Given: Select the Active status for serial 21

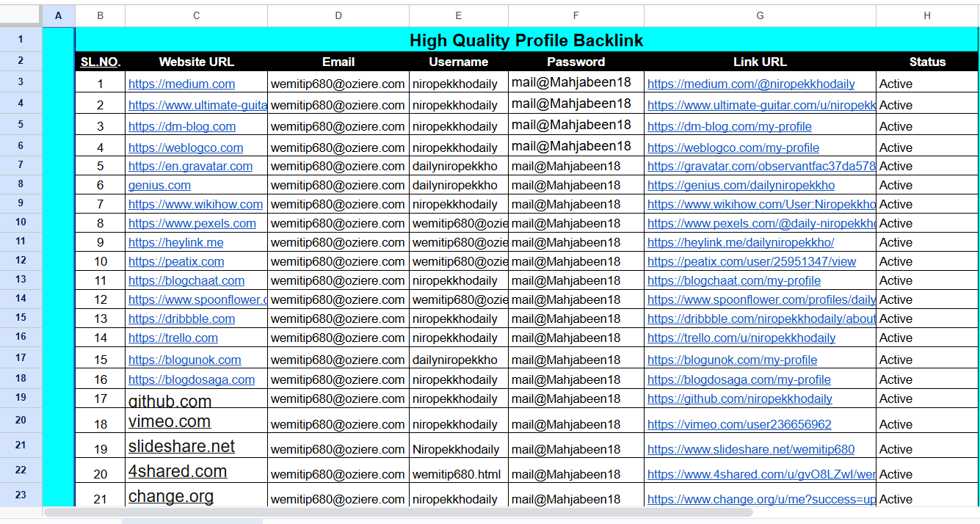Looking at the screenshot, I should tap(927, 495).
